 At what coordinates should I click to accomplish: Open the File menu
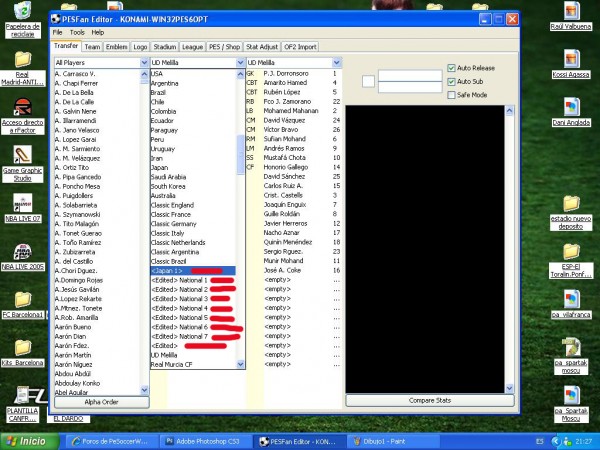pos(57,33)
